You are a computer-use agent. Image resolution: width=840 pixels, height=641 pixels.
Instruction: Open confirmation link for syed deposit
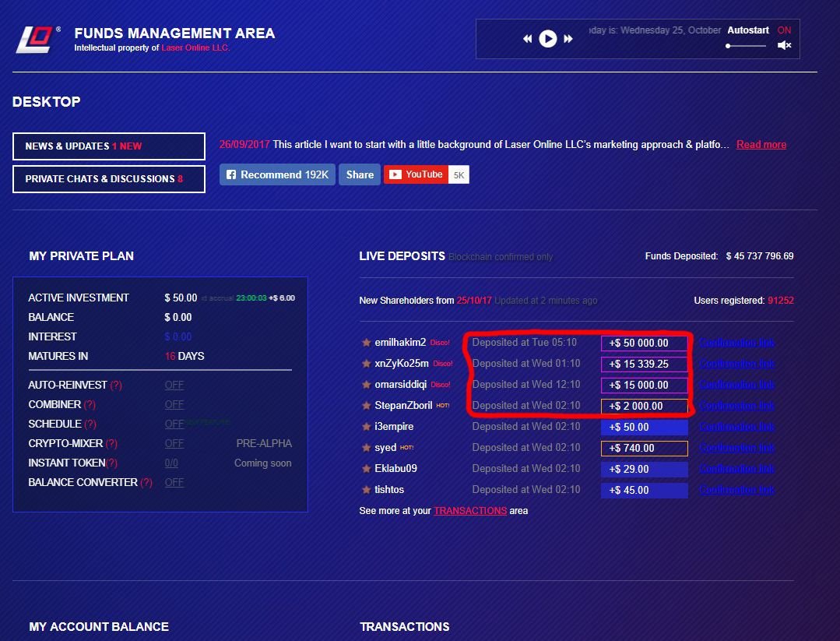(x=736, y=448)
